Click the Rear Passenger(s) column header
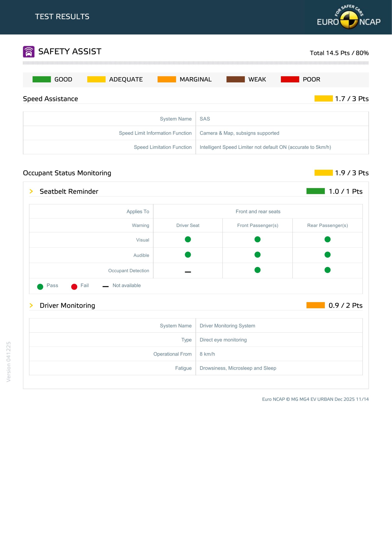The width and height of the screenshot is (392, 555). 327,225
